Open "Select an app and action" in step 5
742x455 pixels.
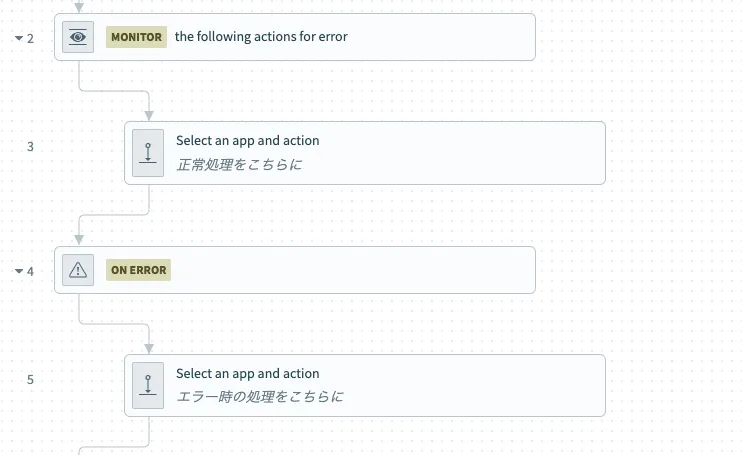pos(248,374)
